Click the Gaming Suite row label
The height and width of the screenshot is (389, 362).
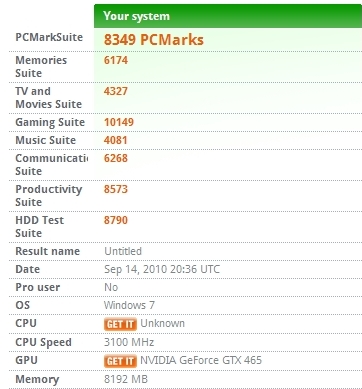point(50,122)
